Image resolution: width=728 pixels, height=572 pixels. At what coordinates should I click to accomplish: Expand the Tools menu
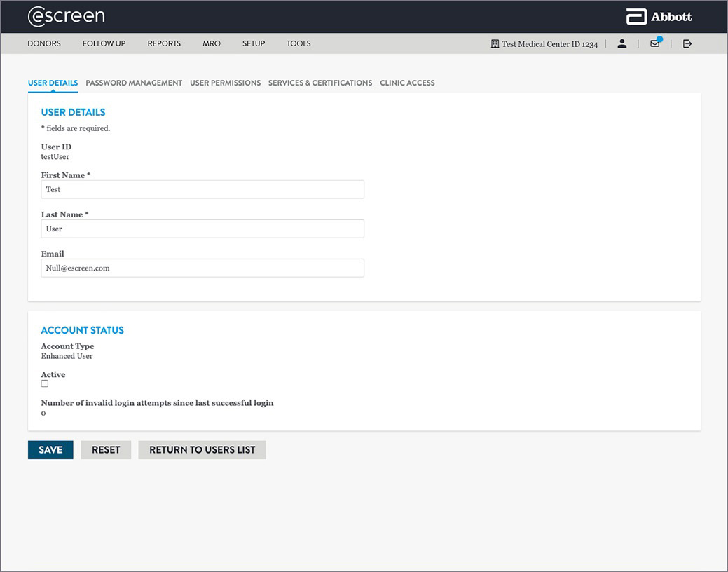click(x=298, y=43)
